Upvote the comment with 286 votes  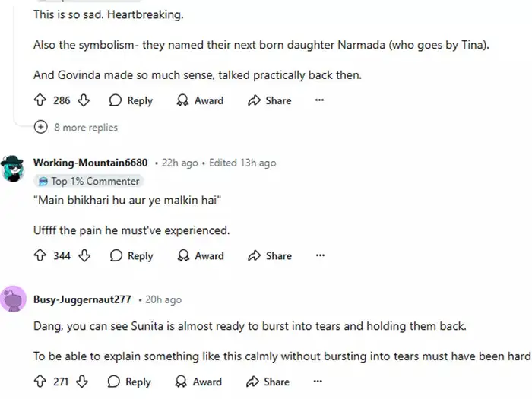point(40,100)
